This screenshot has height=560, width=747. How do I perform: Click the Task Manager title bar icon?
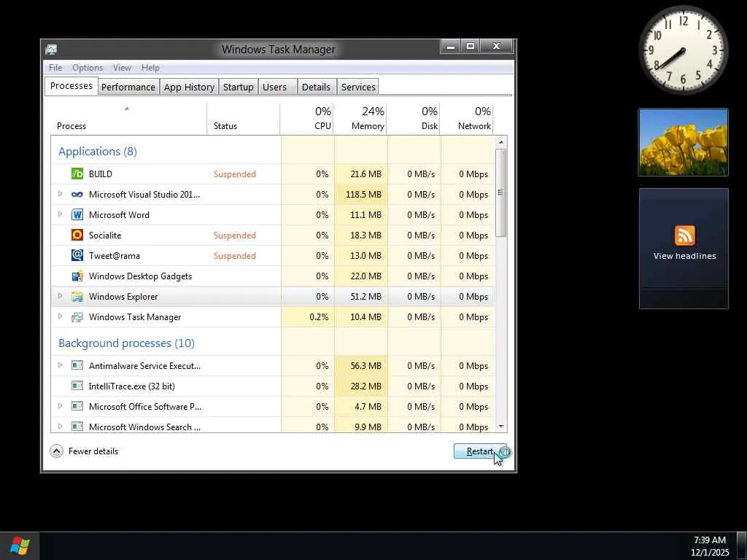(52, 49)
